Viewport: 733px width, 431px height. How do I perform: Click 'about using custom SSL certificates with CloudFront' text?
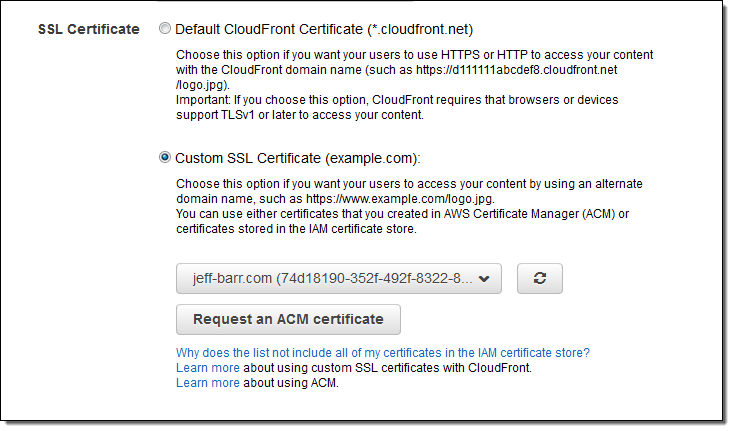(387, 368)
